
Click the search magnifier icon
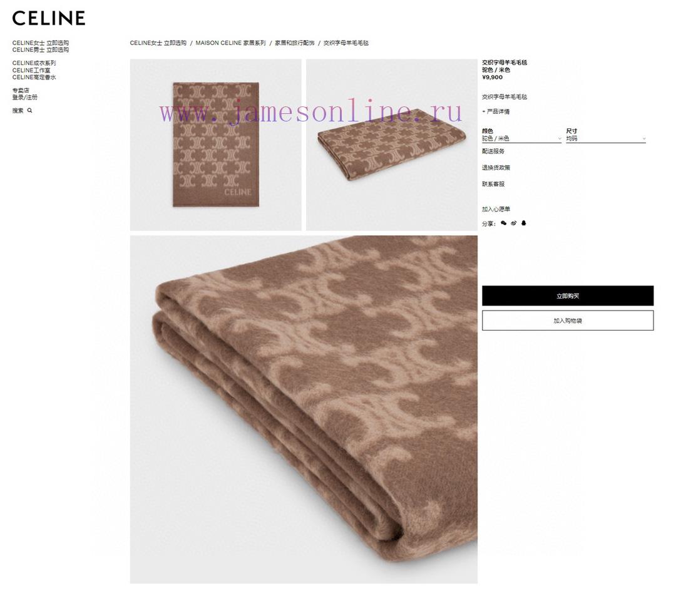[30, 111]
